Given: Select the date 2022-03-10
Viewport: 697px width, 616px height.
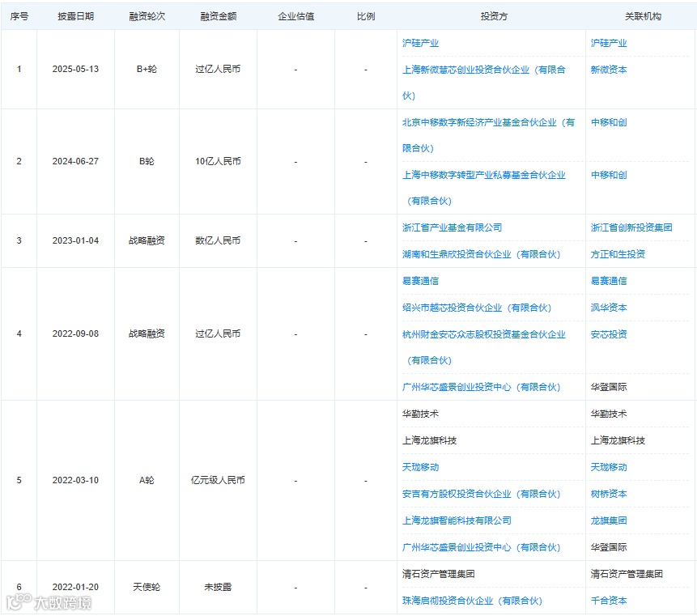Looking at the screenshot, I should coord(75,481).
